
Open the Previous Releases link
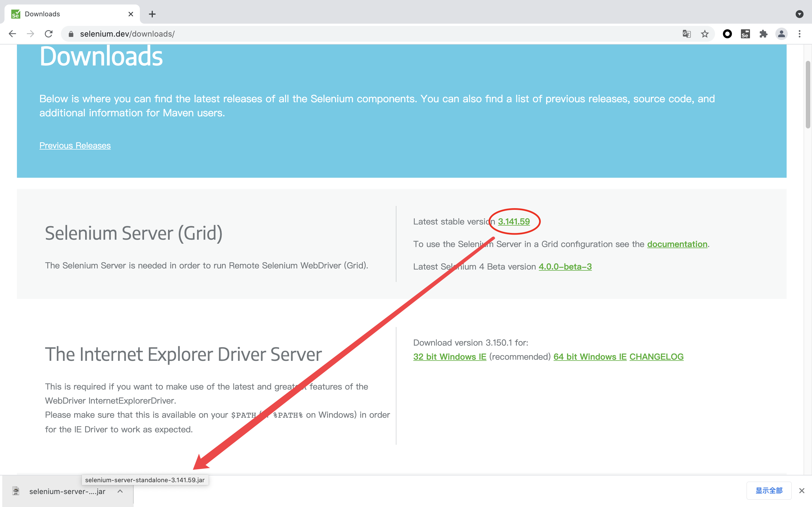[x=75, y=146]
